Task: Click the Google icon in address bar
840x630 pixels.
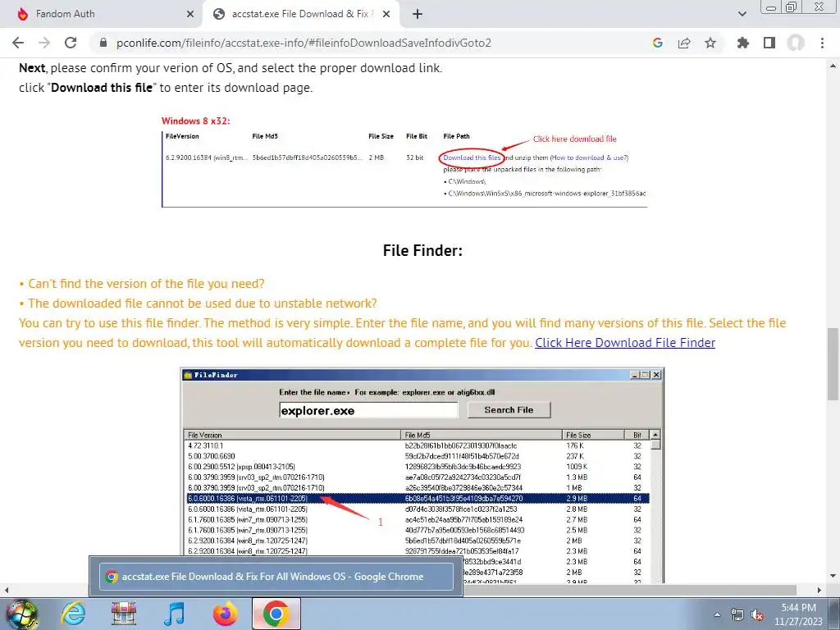Action: coord(658,43)
